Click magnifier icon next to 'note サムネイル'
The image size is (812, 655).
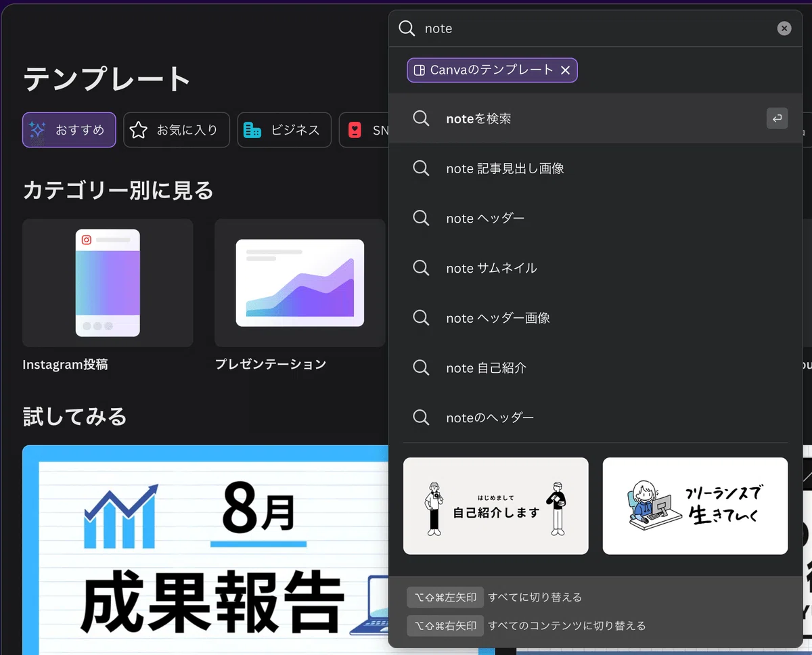pos(421,268)
